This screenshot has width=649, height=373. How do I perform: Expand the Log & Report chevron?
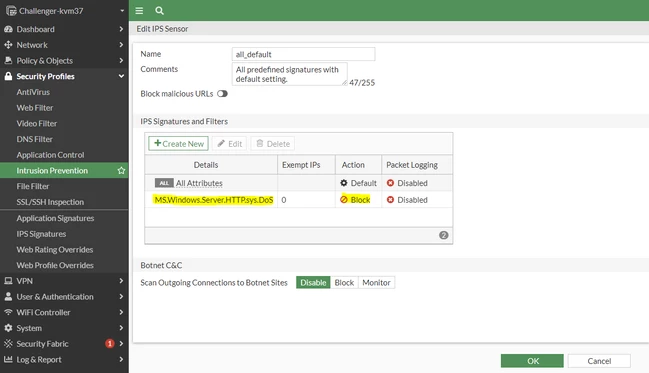click(x=121, y=359)
